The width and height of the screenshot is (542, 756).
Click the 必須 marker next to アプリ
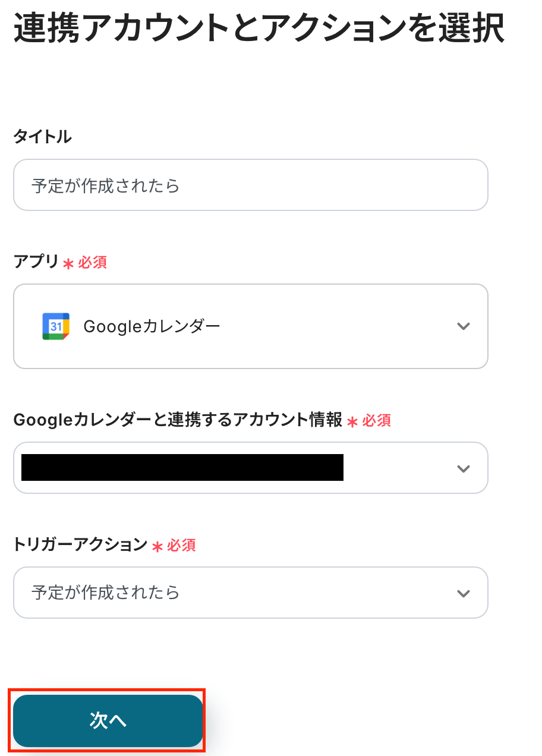click(x=93, y=262)
